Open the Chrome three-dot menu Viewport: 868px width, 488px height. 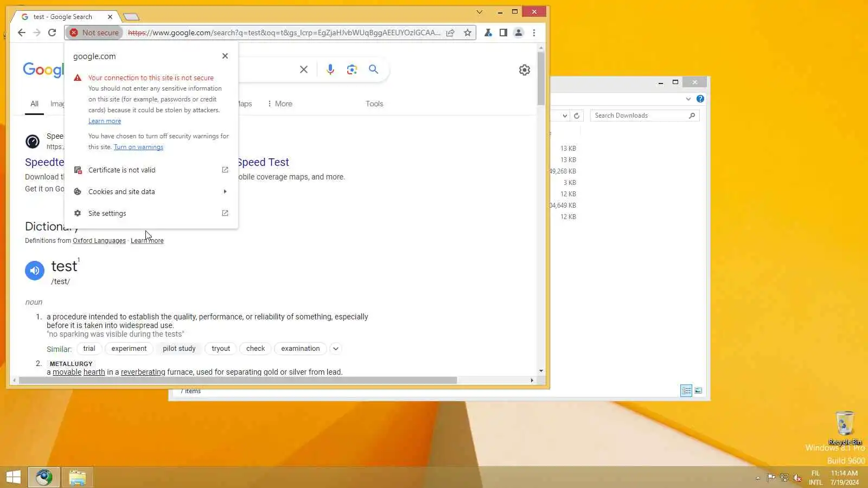[534, 33]
